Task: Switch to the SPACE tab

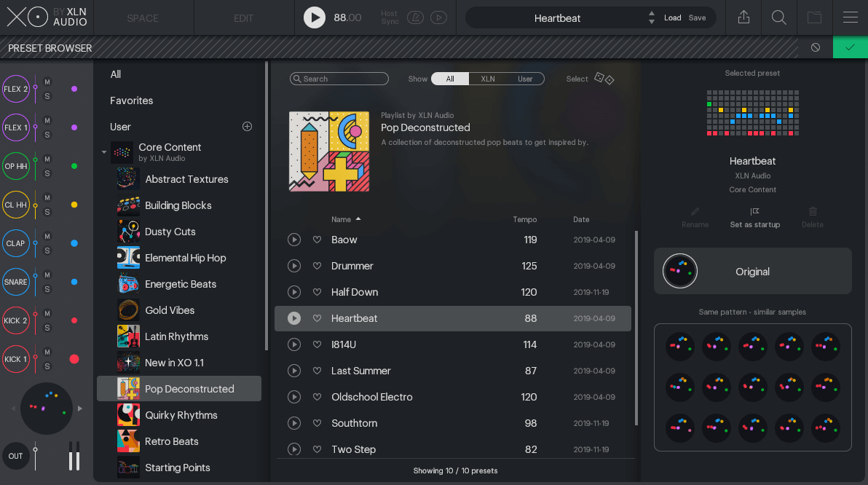Action: (143, 18)
